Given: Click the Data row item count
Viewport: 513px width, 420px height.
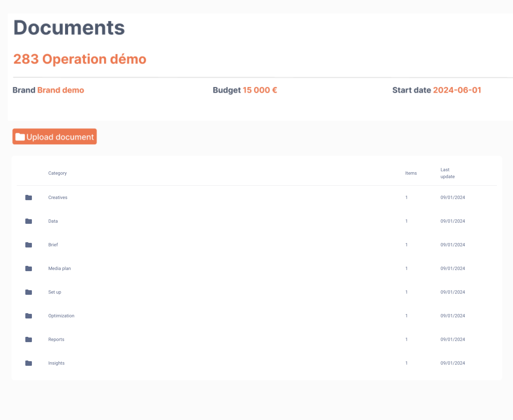Looking at the screenshot, I should click(x=406, y=221).
